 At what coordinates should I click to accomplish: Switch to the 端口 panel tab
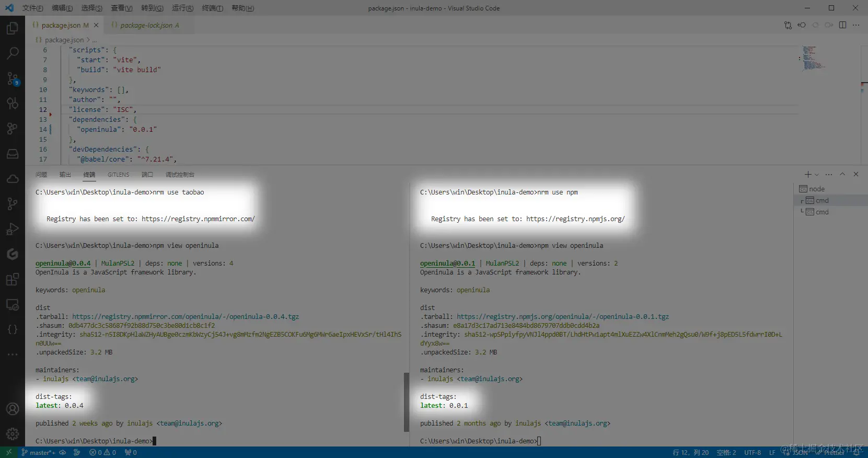147,175
